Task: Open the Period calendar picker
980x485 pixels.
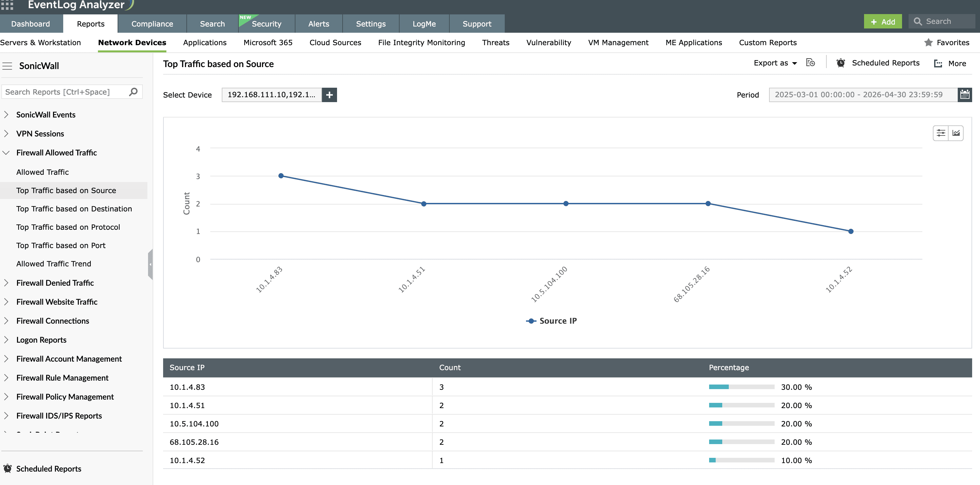Action: click(x=964, y=95)
